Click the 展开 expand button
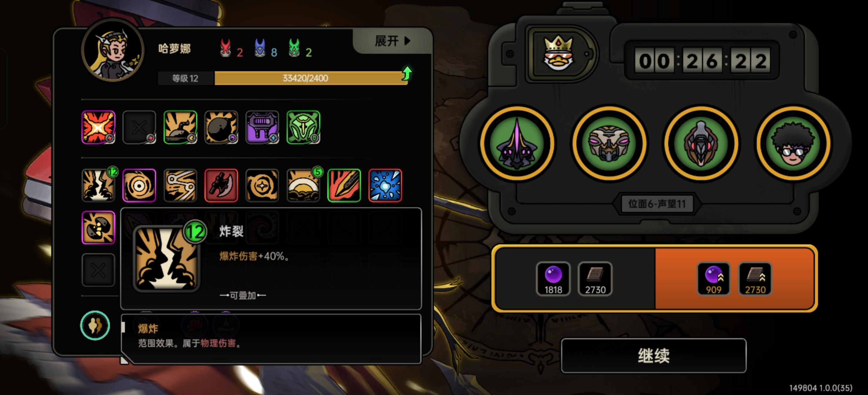 (x=392, y=41)
